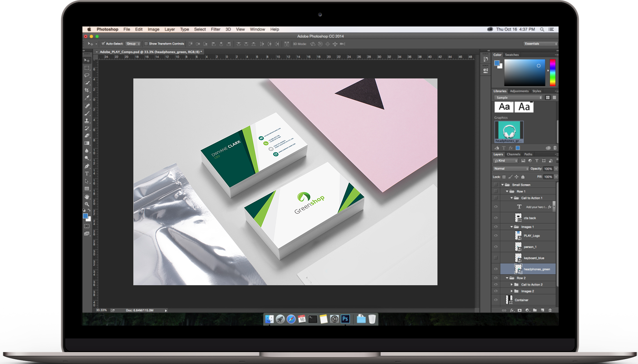
Task: Hide the cta back layer
Action: pos(496,218)
